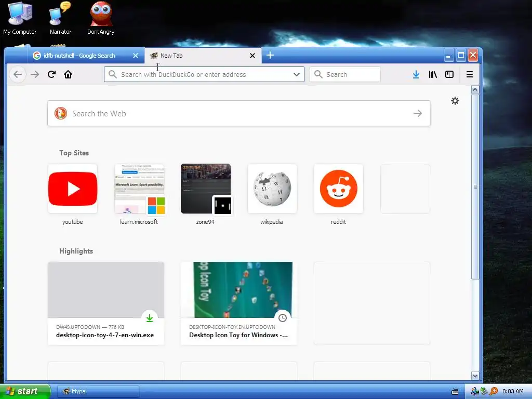This screenshot has height=399, width=532.
Task: Minimize the Mypal browser window
Action: point(448,55)
